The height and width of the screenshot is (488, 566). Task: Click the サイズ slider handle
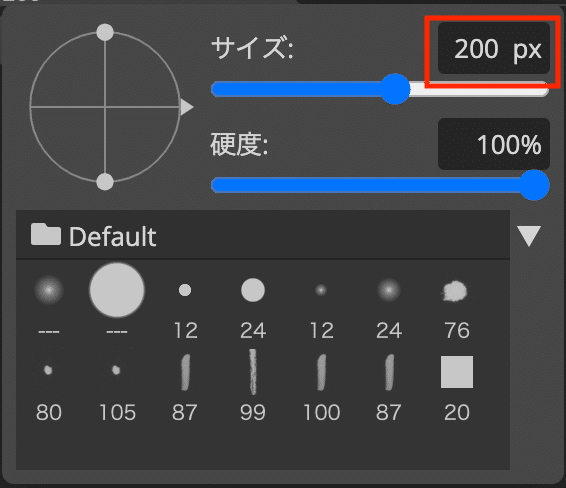(395, 89)
